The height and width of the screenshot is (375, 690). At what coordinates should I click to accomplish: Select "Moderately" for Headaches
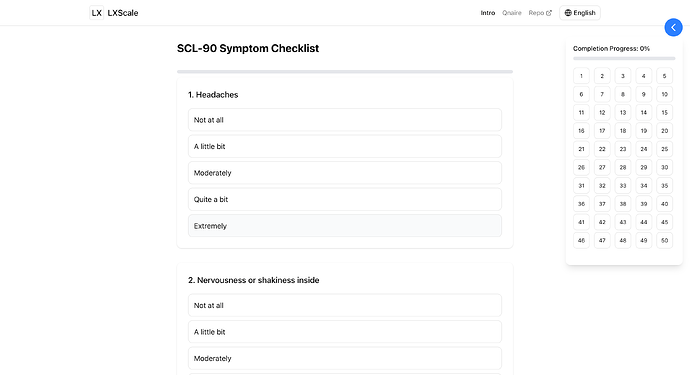345,173
